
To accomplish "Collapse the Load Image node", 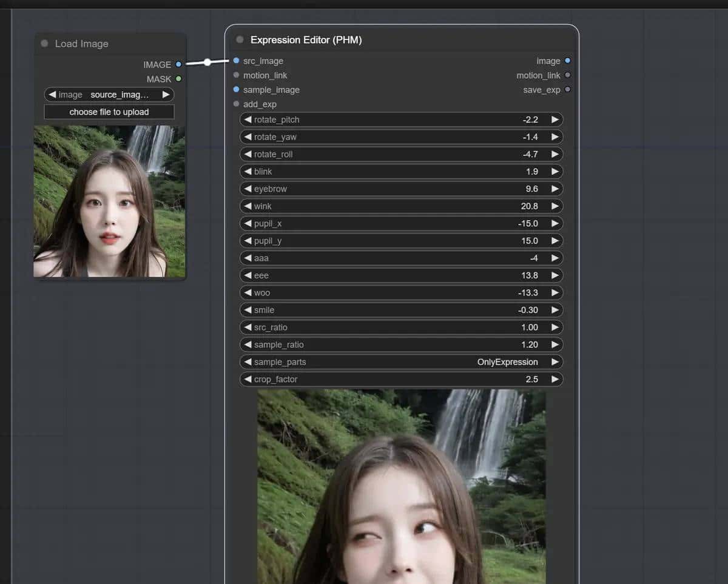I will (43, 43).
